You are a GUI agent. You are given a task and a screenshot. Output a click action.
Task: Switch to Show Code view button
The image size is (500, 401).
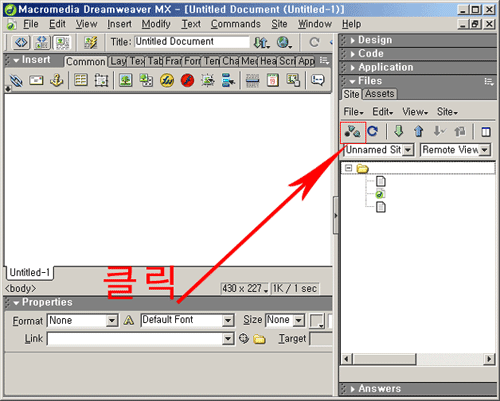pos(21,43)
